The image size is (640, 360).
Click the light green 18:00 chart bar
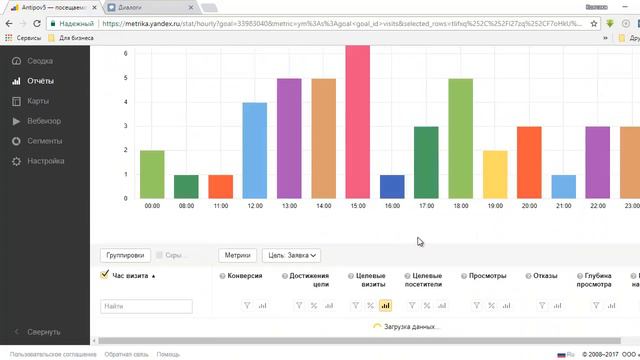(461, 138)
